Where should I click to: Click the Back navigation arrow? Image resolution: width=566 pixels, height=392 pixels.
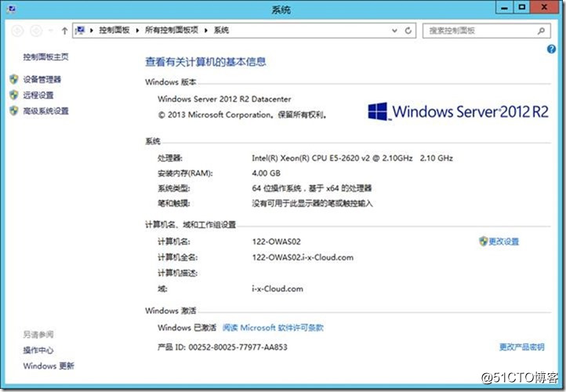18,31
